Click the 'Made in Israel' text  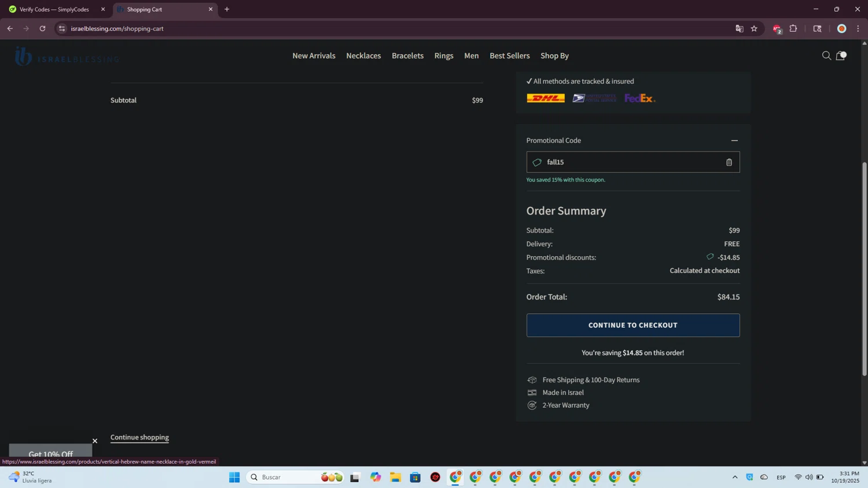point(563,393)
